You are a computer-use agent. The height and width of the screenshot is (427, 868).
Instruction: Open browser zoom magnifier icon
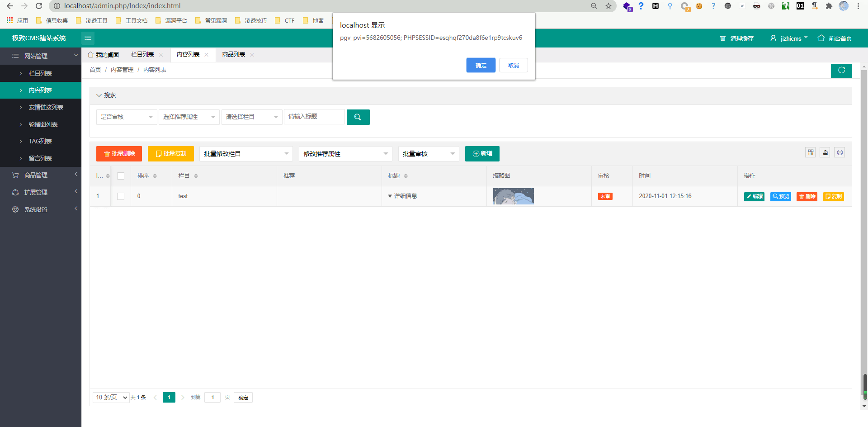tap(594, 6)
